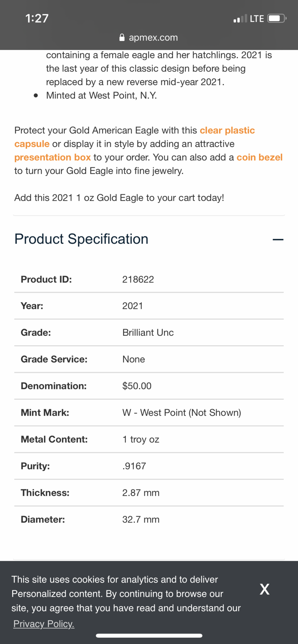Click the Product Specification heading
Image resolution: width=298 pixels, height=644 pixels.
pyautogui.click(x=81, y=239)
